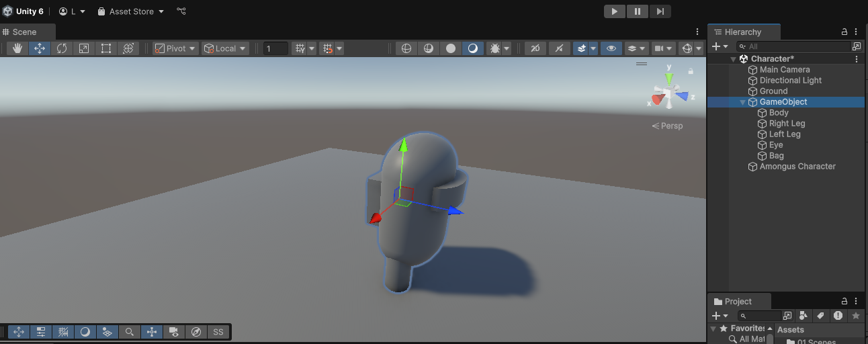Screen dimensions: 868x344
Task: Click the green Y axis gizmo cone
Action: pyautogui.click(x=668, y=78)
